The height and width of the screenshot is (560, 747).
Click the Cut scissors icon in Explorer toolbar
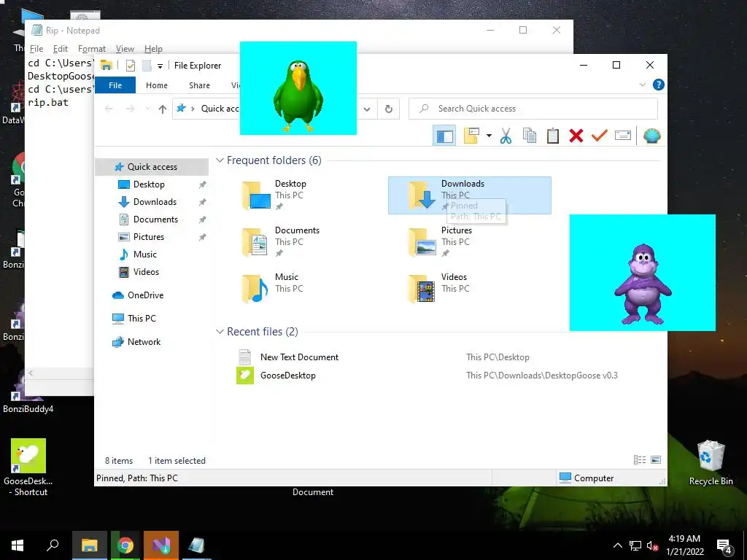[506, 136]
